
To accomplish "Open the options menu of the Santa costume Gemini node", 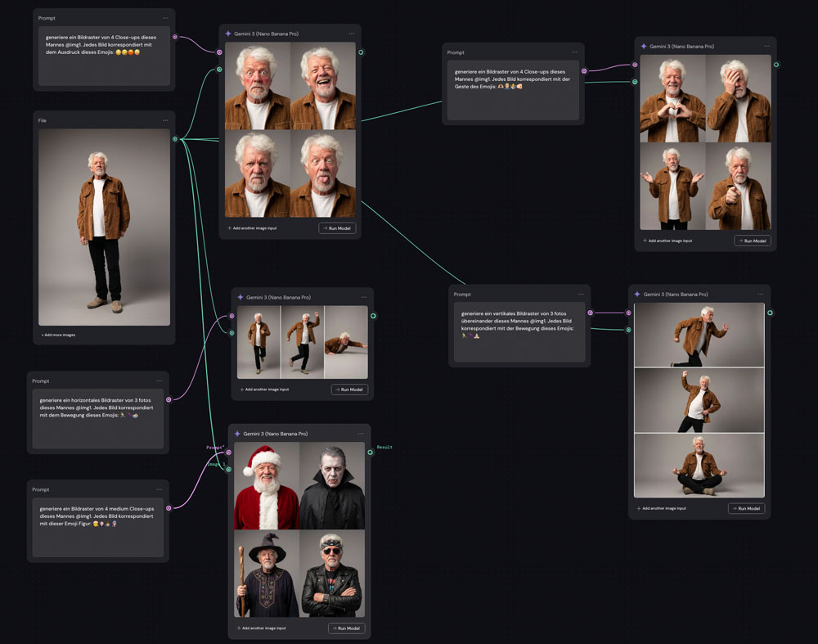I will (x=360, y=434).
